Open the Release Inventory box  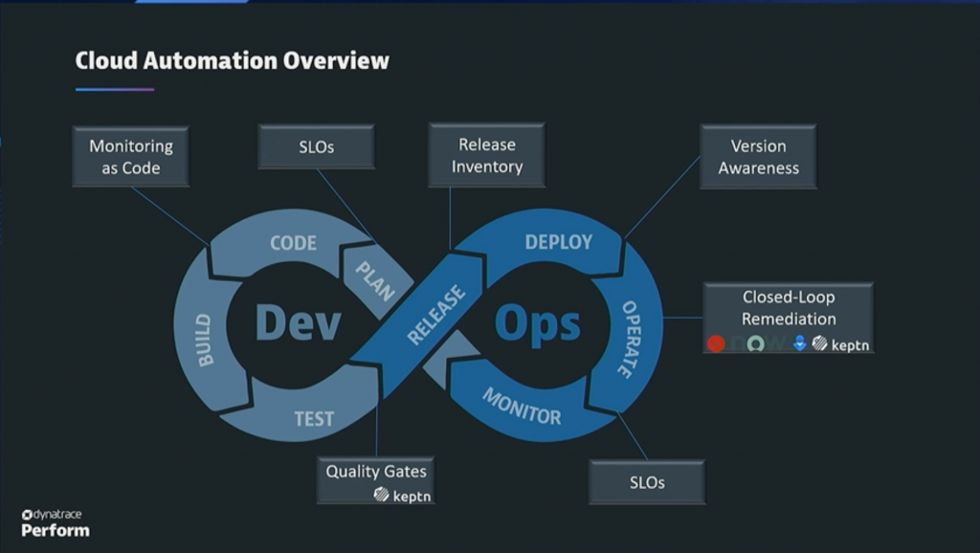[486, 154]
